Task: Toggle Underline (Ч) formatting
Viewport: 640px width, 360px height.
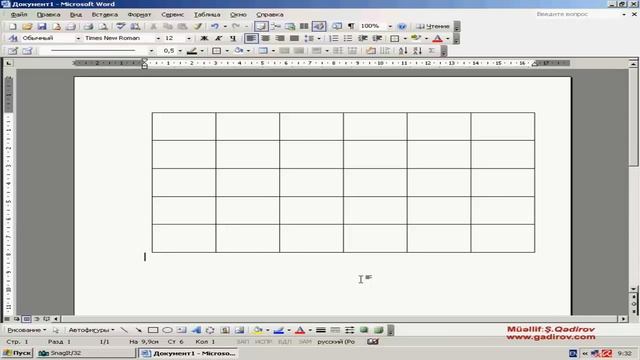Action: coord(233,38)
